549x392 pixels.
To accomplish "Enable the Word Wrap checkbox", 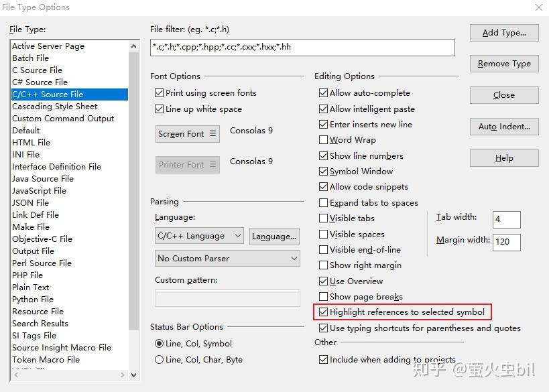I will pyautogui.click(x=323, y=140).
